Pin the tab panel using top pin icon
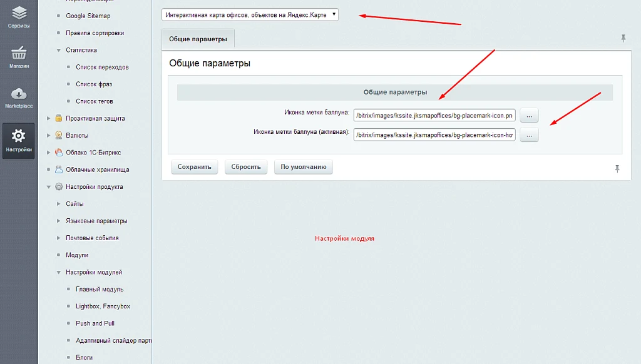The image size is (641, 364). [623, 38]
